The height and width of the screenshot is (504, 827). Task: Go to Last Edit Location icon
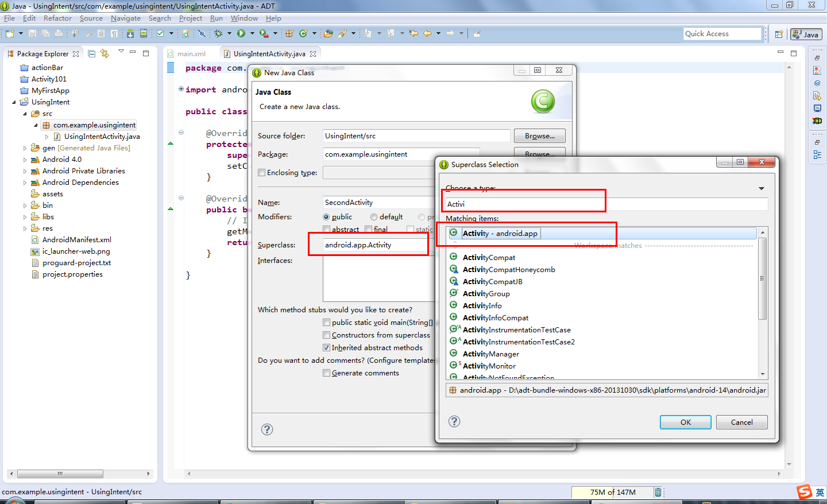click(413, 33)
